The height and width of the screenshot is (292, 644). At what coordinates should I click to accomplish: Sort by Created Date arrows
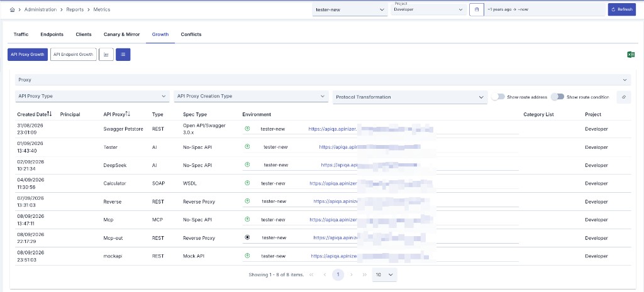(49, 114)
